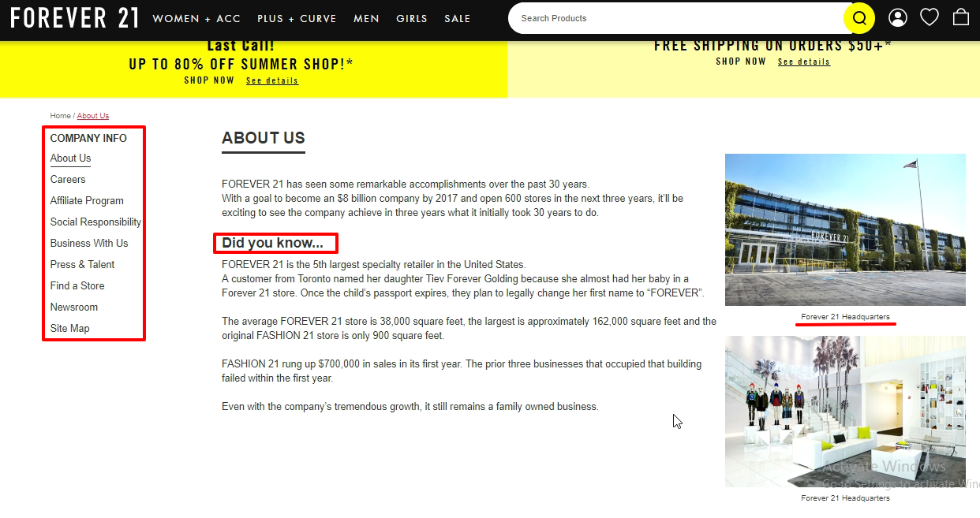Image resolution: width=980 pixels, height=518 pixels.
Task: Open the Women + Acc menu
Action: pyautogui.click(x=196, y=18)
